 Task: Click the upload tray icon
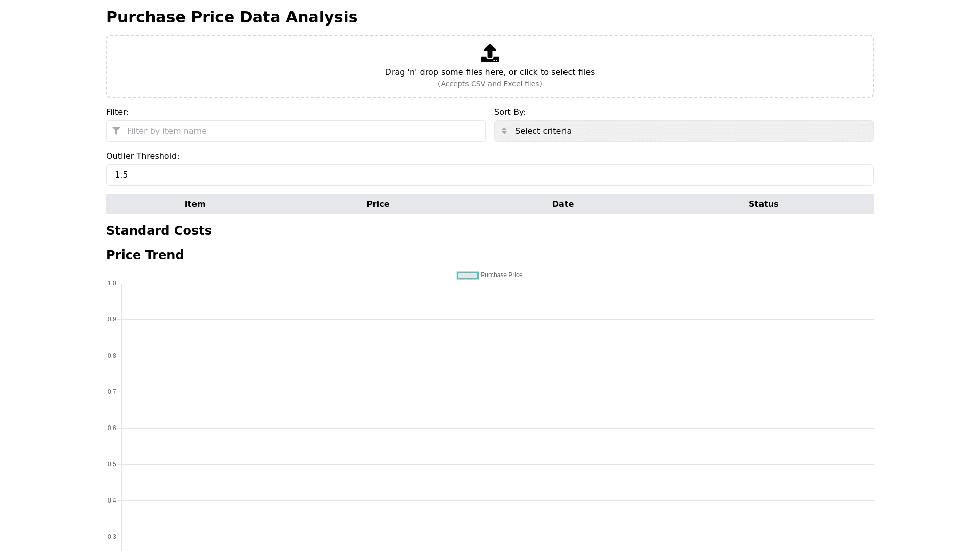(x=489, y=53)
